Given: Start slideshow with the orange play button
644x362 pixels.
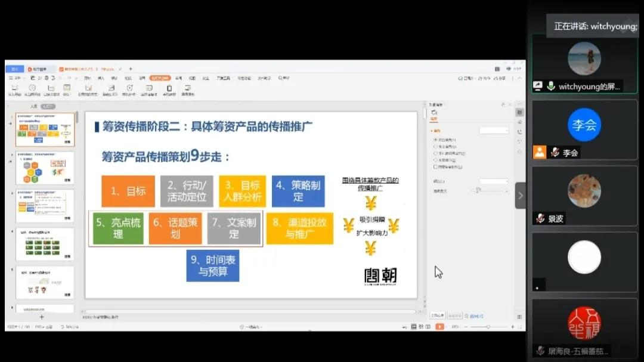Looking at the screenshot, I should click(439, 326).
